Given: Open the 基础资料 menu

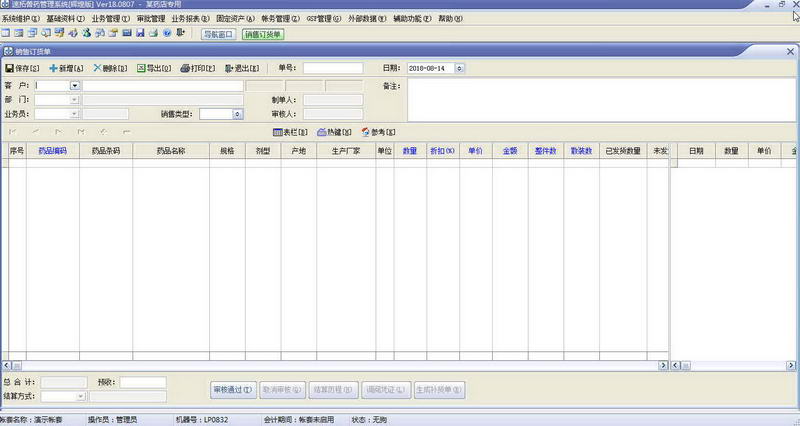Looking at the screenshot, I should click(65, 18).
